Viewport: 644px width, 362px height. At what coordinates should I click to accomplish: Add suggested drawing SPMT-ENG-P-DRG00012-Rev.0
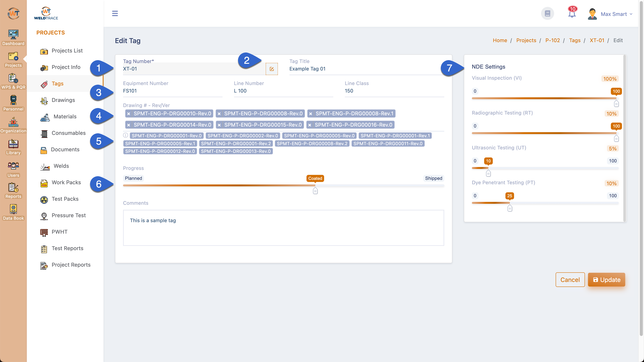(x=160, y=151)
